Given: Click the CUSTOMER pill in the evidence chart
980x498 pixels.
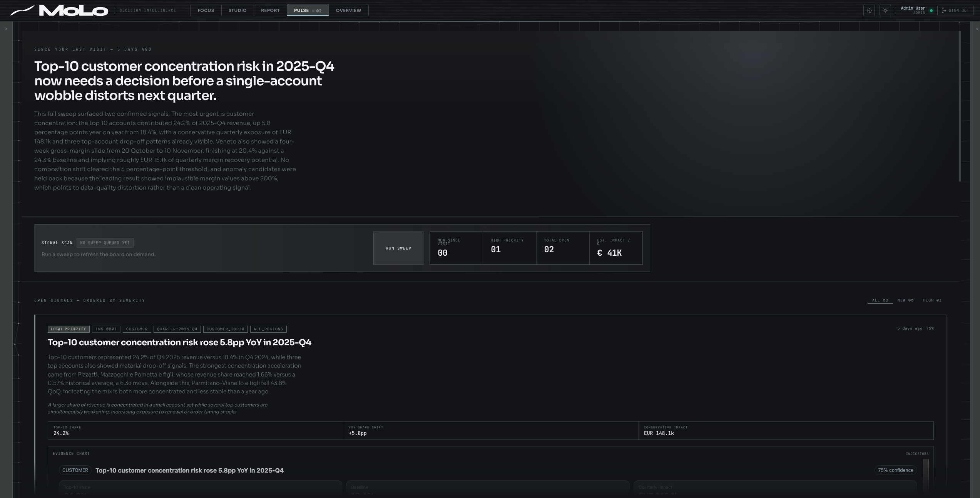Looking at the screenshot, I should [x=75, y=470].
